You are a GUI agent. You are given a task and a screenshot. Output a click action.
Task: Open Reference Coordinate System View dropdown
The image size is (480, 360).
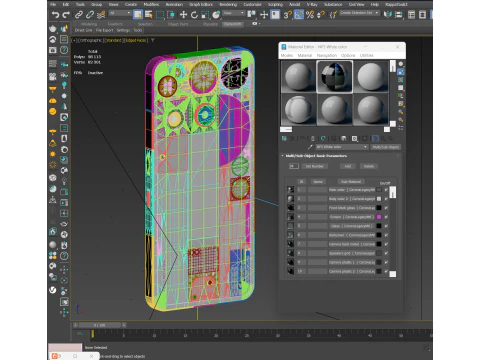[x=234, y=13]
